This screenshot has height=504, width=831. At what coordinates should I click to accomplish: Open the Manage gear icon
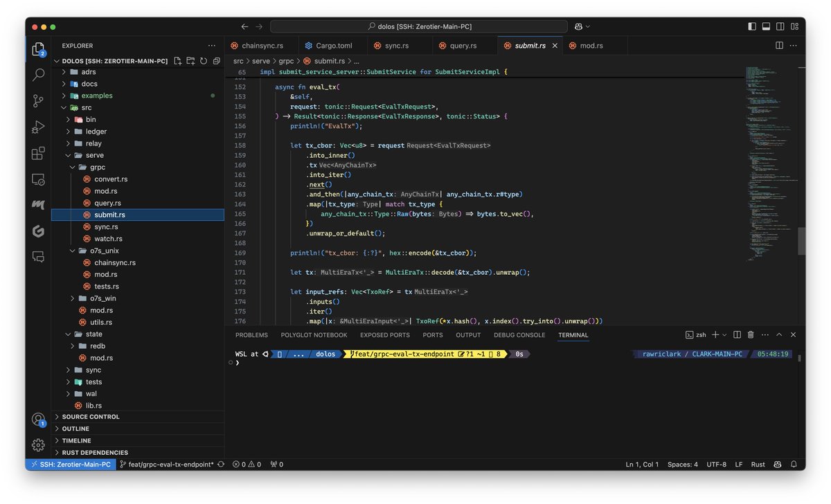pyautogui.click(x=38, y=444)
